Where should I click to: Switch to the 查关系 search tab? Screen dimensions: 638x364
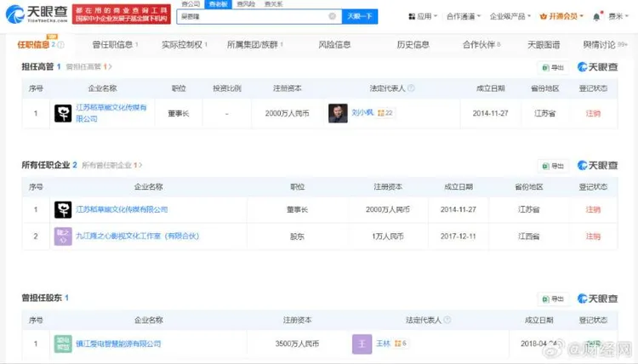273,4
